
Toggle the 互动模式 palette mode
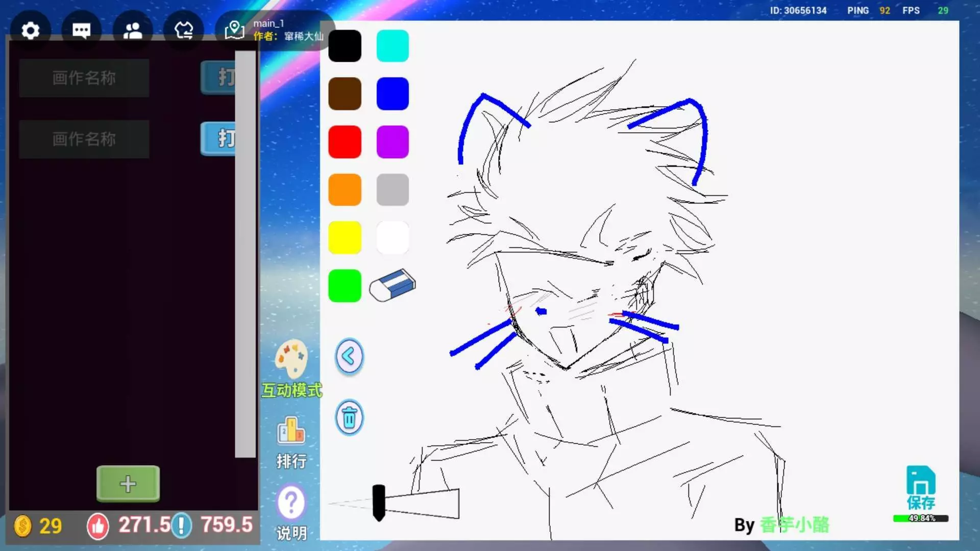(x=291, y=359)
